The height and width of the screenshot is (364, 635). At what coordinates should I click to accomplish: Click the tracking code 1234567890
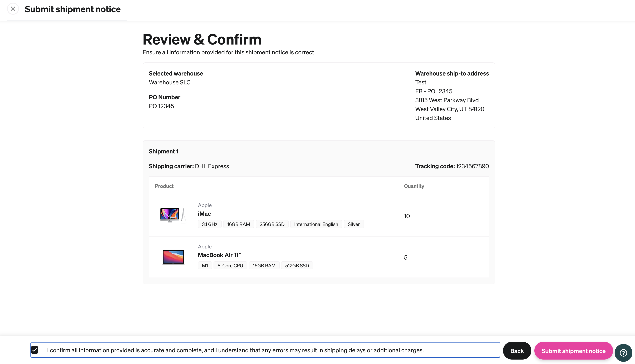pyautogui.click(x=472, y=166)
